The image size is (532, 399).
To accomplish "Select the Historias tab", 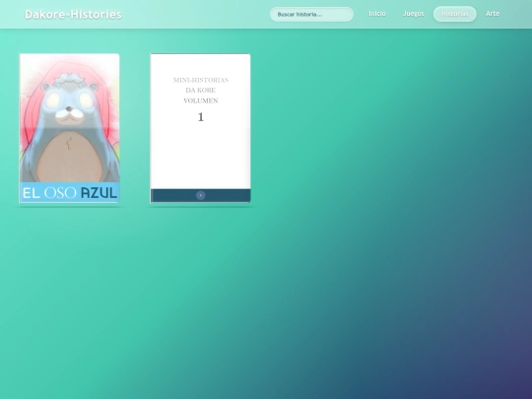I will point(454,14).
